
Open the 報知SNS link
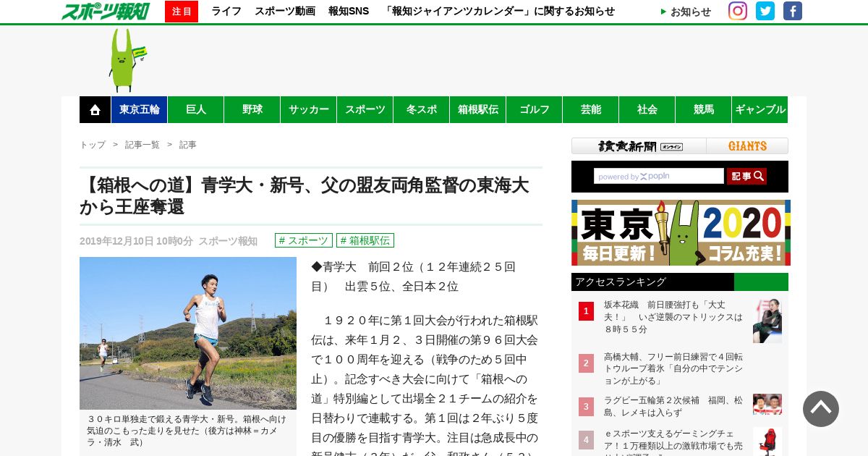pos(349,12)
